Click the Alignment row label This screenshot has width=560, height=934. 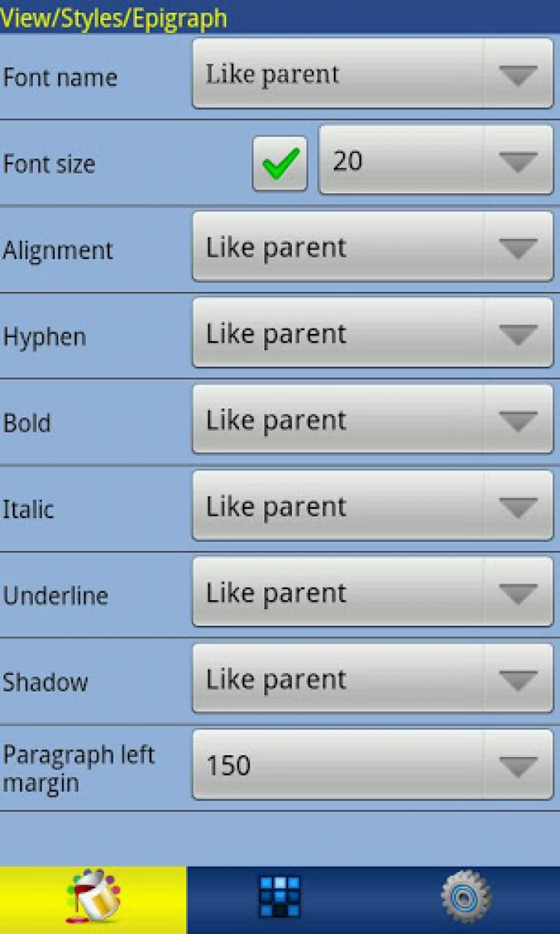(x=58, y=250)
